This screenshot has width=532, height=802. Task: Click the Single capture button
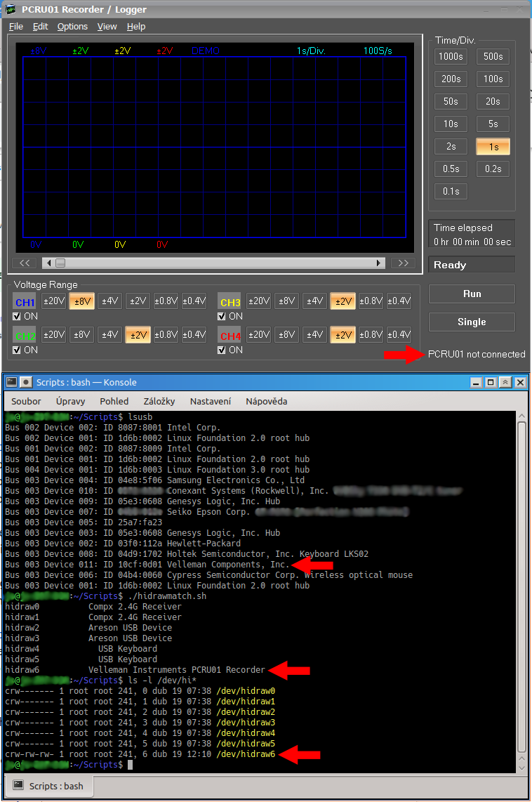pyautogui.click(x=472, y=322)
